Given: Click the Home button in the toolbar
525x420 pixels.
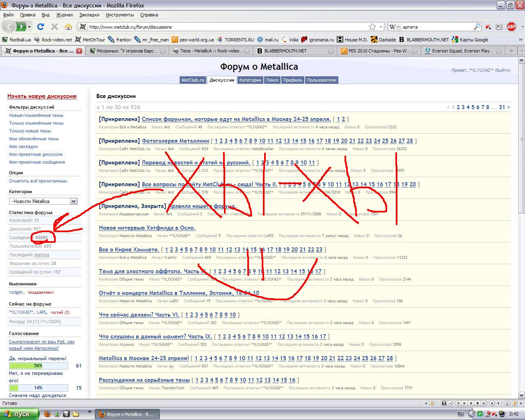Looking at the screenshot, I should pyautogui.click(x=68, y=27).
